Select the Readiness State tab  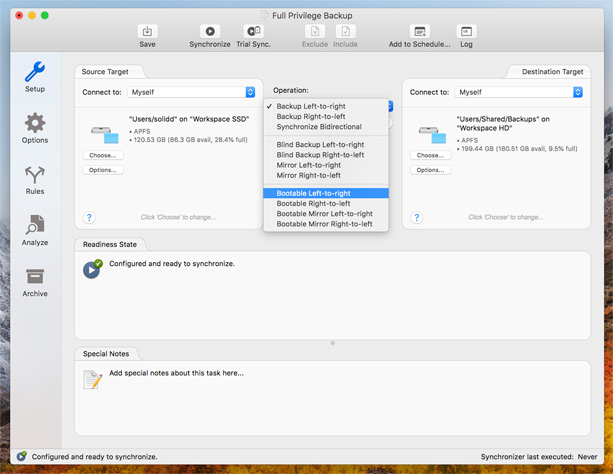110,244
